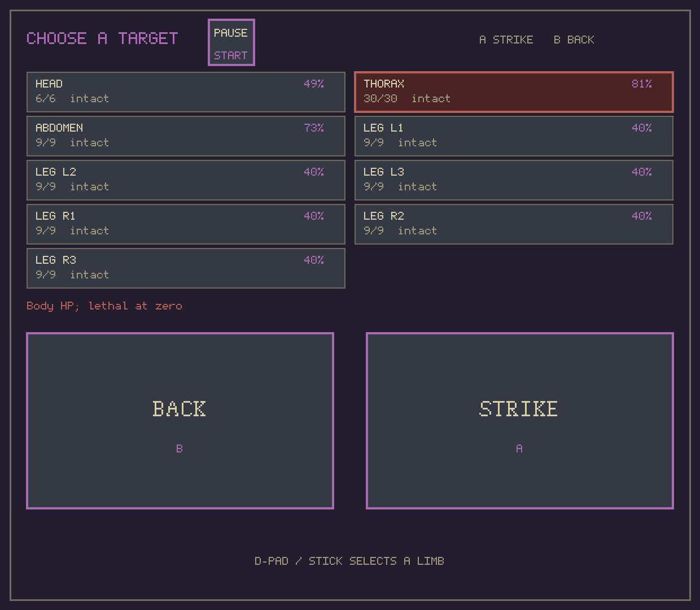Select the LEG L3 entry
The image size is (700, 610).
[x=514, y=180]
